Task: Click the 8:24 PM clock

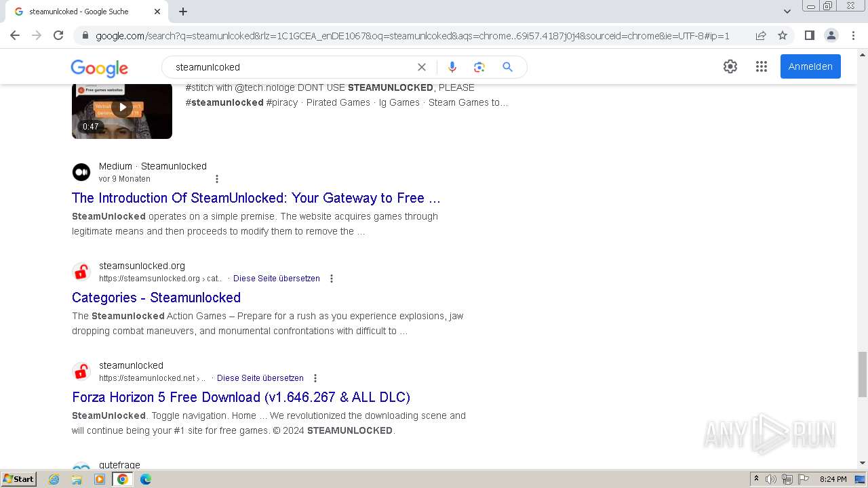Action: click(833, 479)
